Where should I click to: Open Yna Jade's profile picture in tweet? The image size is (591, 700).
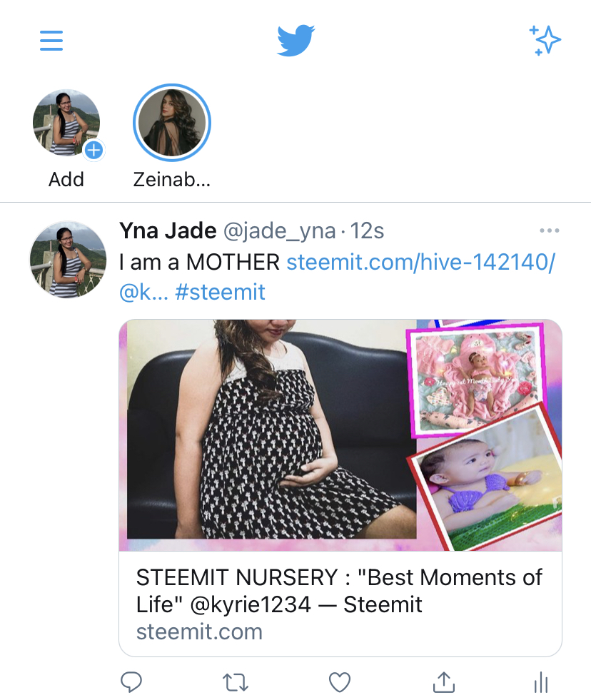68,259
